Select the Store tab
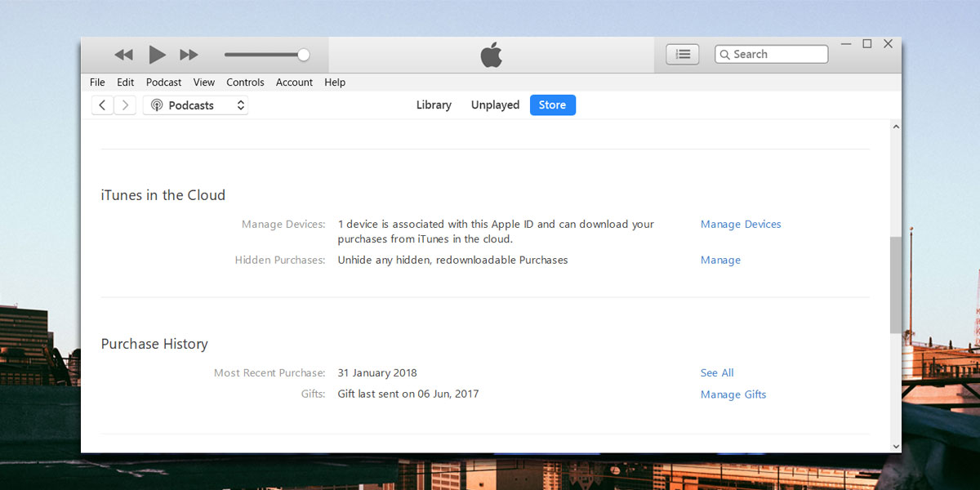Screen dimensions: 980x490 [x=553, y=105]
